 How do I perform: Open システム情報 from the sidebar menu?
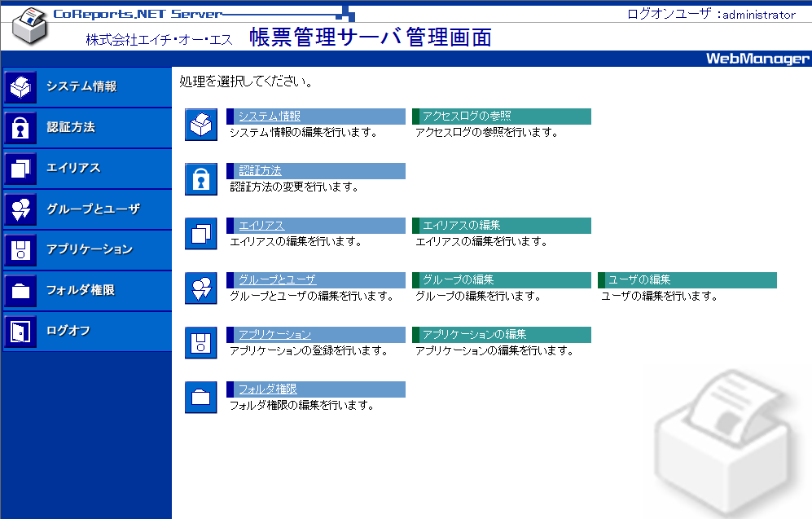(81, 86)
